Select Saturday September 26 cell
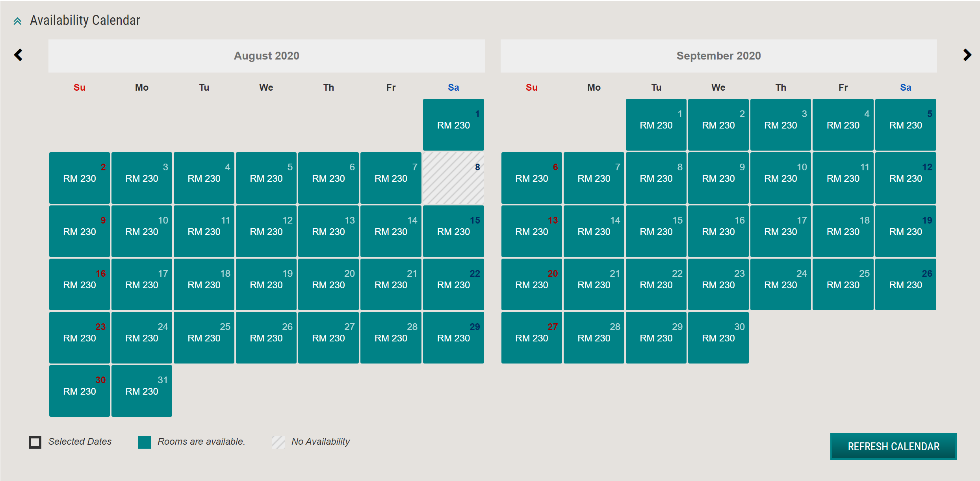This screenshot has height=481, width=980. 905,284
